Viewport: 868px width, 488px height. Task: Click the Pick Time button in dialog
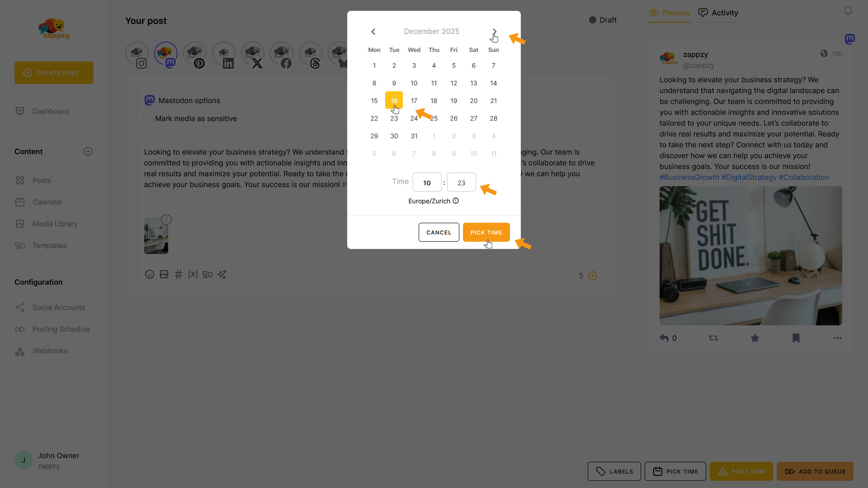click(486, 232)
